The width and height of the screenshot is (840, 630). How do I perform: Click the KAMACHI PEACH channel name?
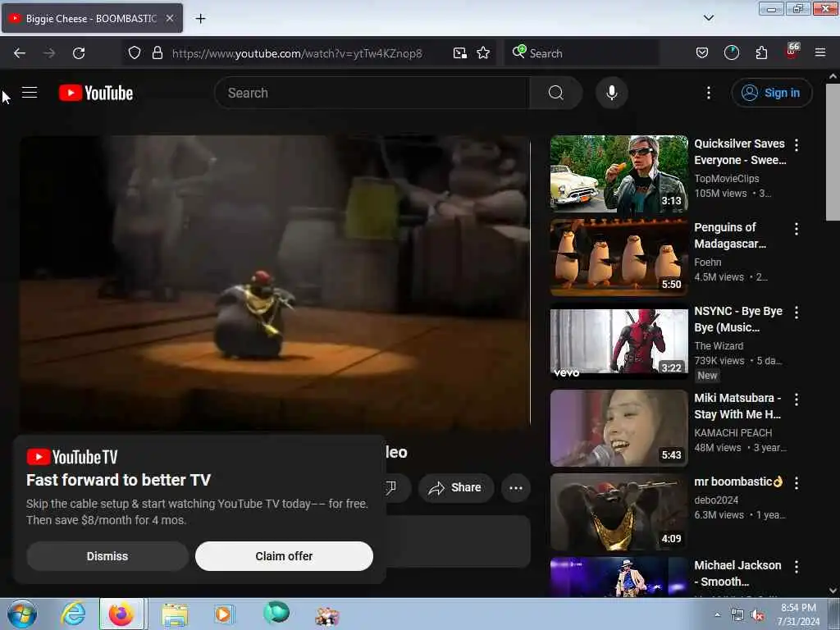[x=733, y=432]
